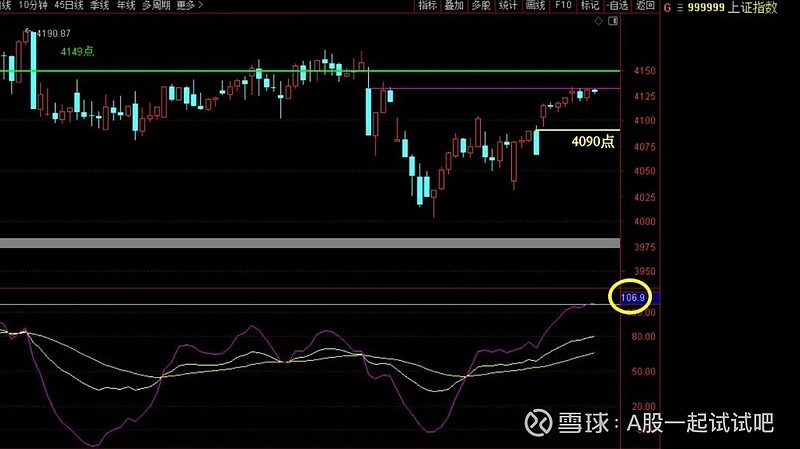The image size is (800, 449).
Task: Switch to the 45日线 period tab
Action: [68, 5]
